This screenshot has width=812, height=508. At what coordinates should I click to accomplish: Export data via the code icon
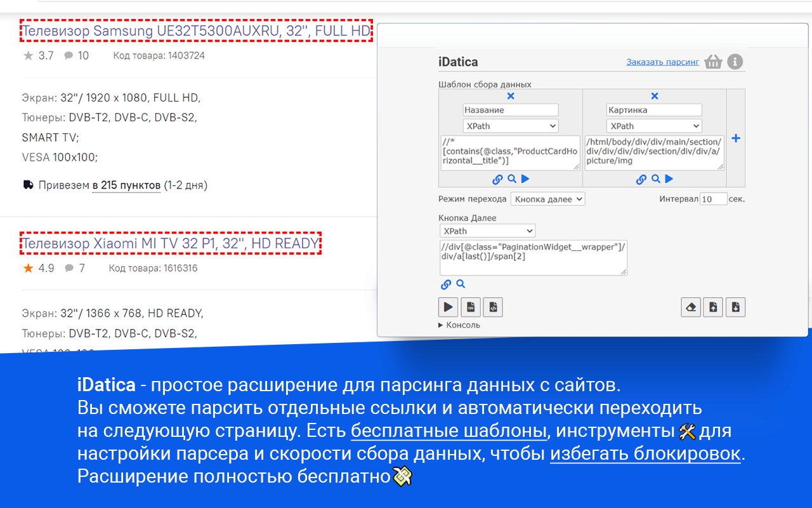click(492, 307)
